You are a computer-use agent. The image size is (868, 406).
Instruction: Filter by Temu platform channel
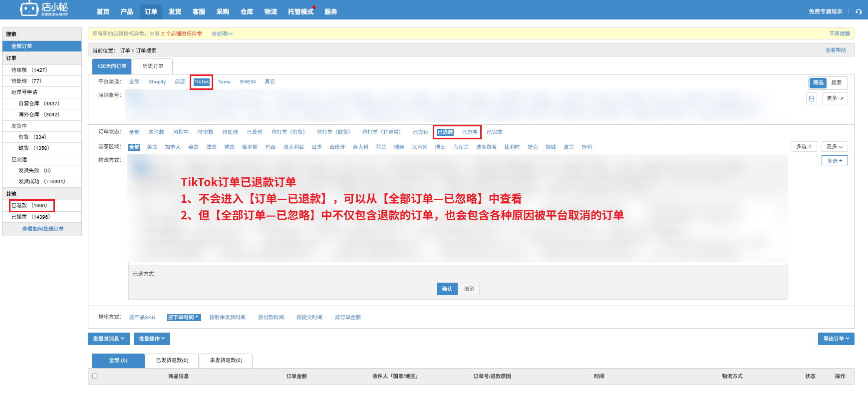tap(224, 82)
